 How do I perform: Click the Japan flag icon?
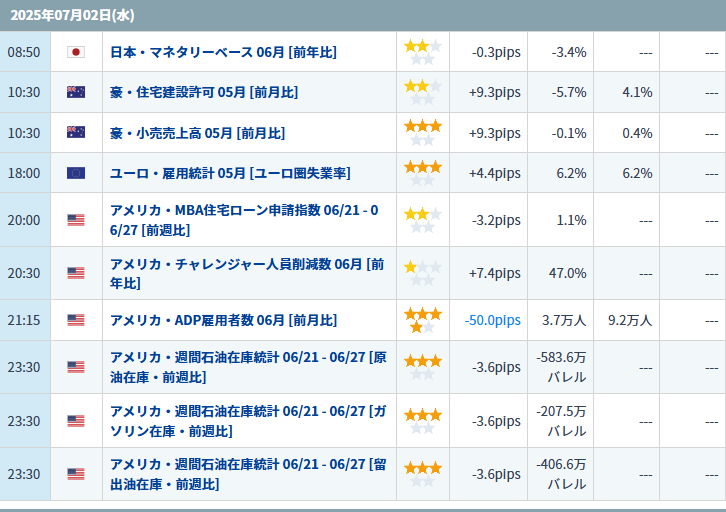tap(76, 52)
